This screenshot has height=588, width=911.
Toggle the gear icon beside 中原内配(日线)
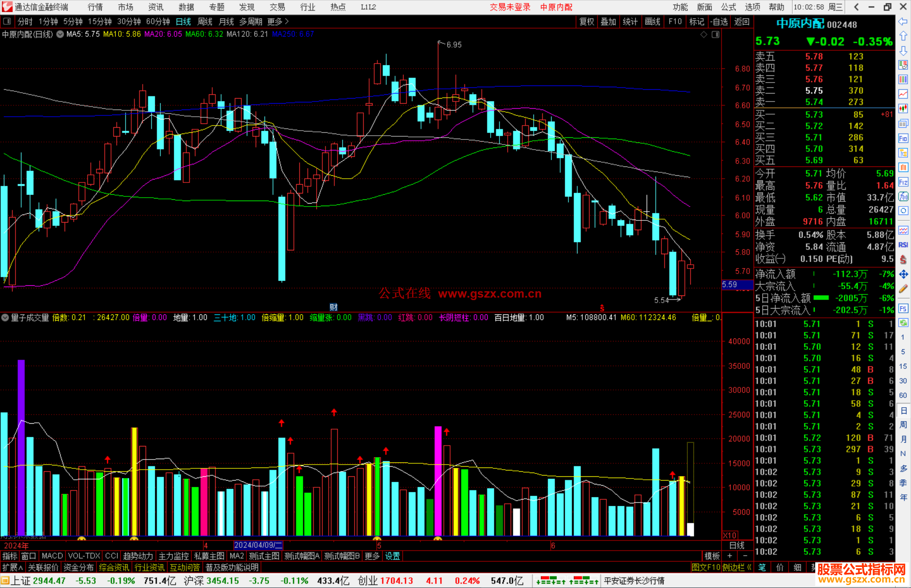click(60, 34)
